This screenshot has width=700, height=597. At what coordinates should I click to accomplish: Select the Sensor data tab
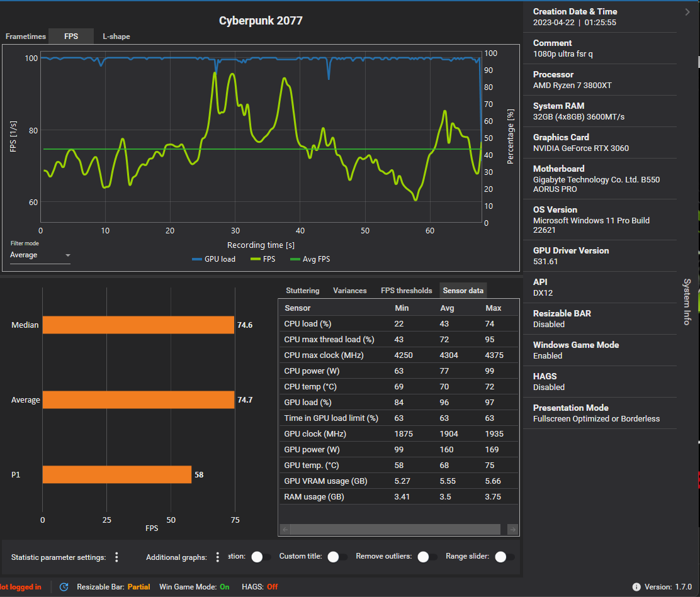pyautogui.click(x=463, y=291)
